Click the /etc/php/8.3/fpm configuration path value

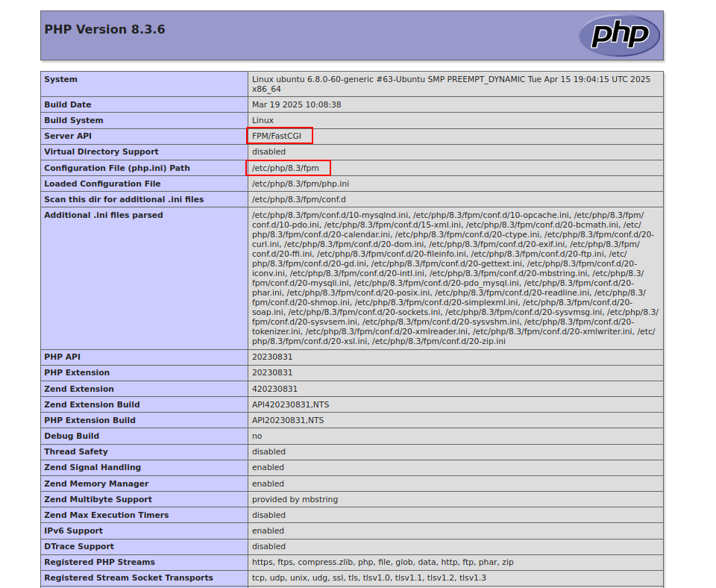click(286, 168)
